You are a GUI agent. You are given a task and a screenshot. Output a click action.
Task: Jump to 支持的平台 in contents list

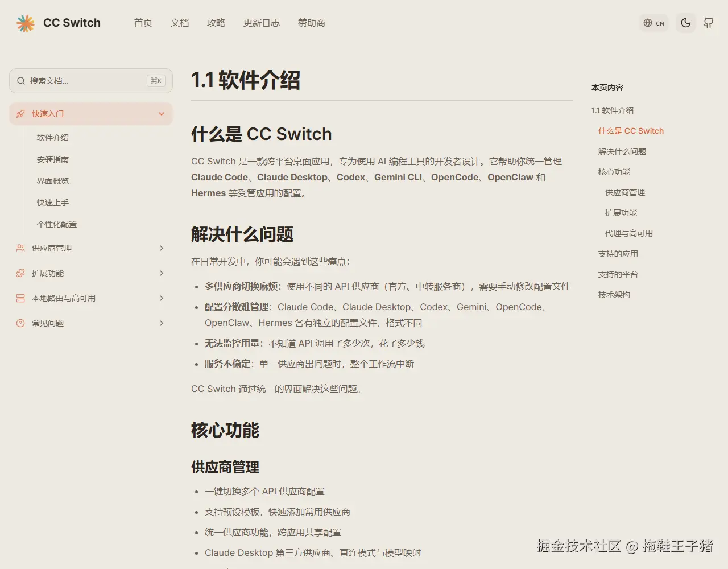pos(618,274)
